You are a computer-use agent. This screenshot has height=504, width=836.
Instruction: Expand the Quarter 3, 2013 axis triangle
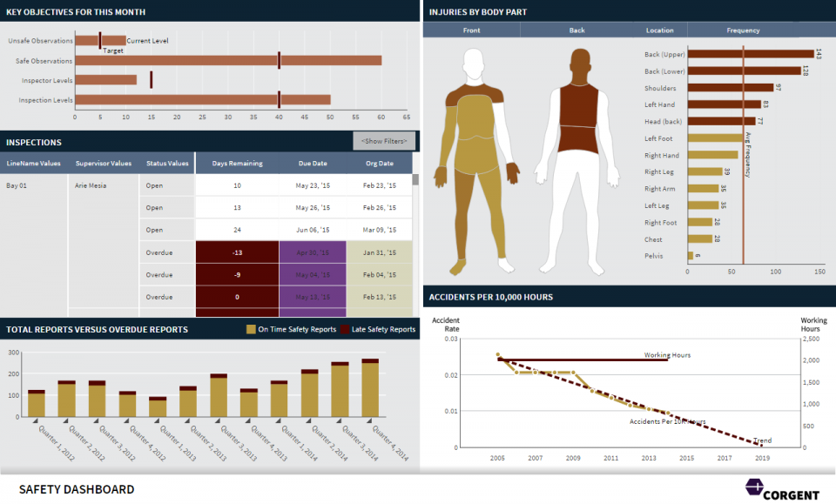[218, 421]
